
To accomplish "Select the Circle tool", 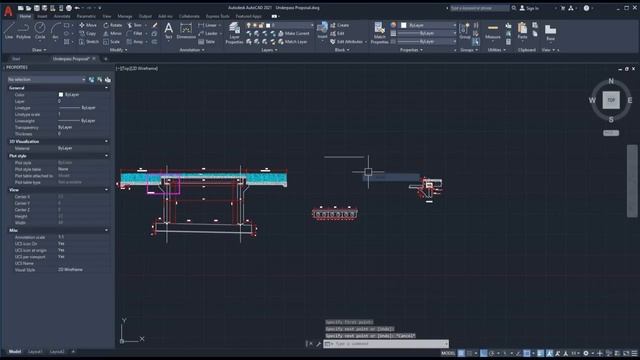I will 40,31.
